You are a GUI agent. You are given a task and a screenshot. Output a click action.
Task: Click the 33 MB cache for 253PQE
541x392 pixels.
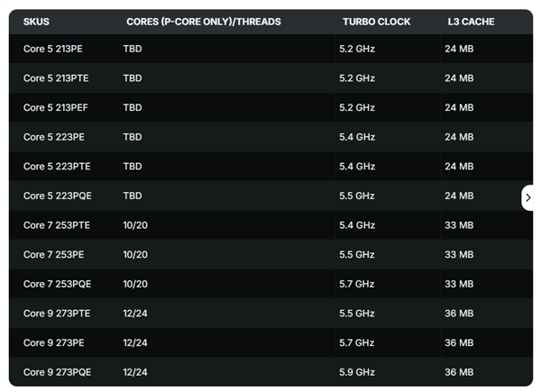[458, 284]
